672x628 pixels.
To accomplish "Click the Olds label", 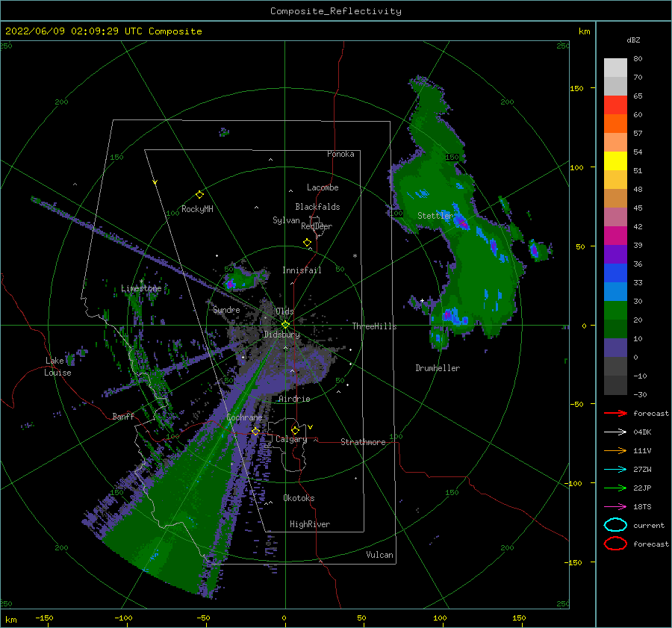I will coord(284,311).
